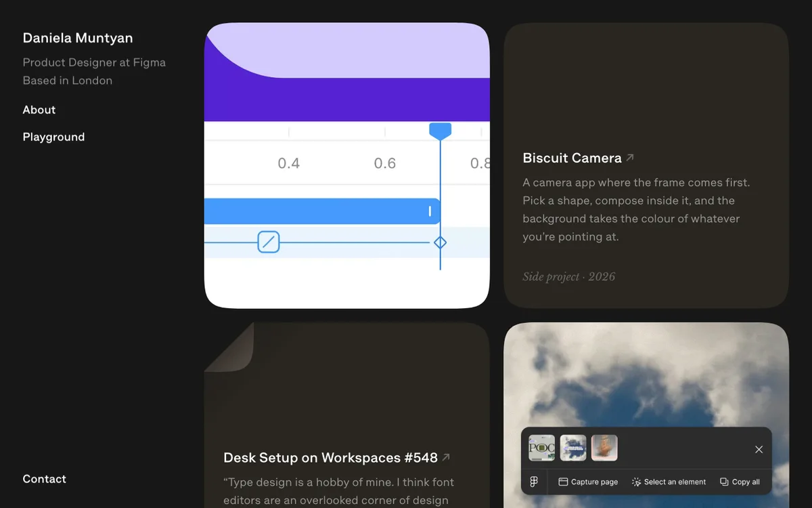This screenshot has height=508, width=812.
Task: Click the Figma logo icon in capture toolbar
Action: (534, 482)
